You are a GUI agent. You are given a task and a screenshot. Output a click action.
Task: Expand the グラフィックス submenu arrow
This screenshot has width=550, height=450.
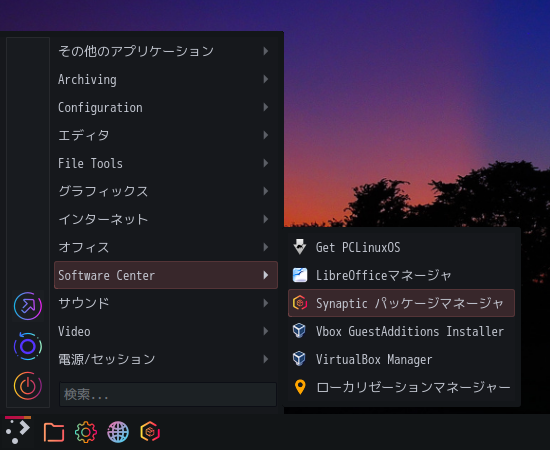[266, 191]
